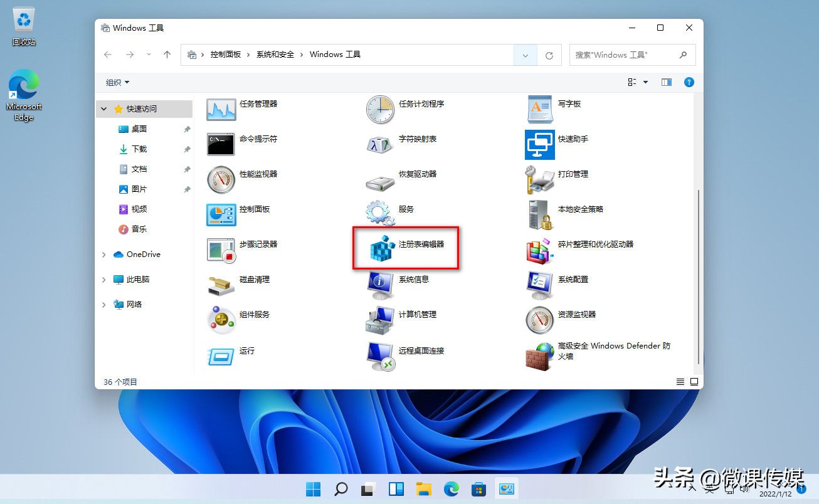
Task: Start 磁盘清理 disk cleanup
Action: (255, 280)
